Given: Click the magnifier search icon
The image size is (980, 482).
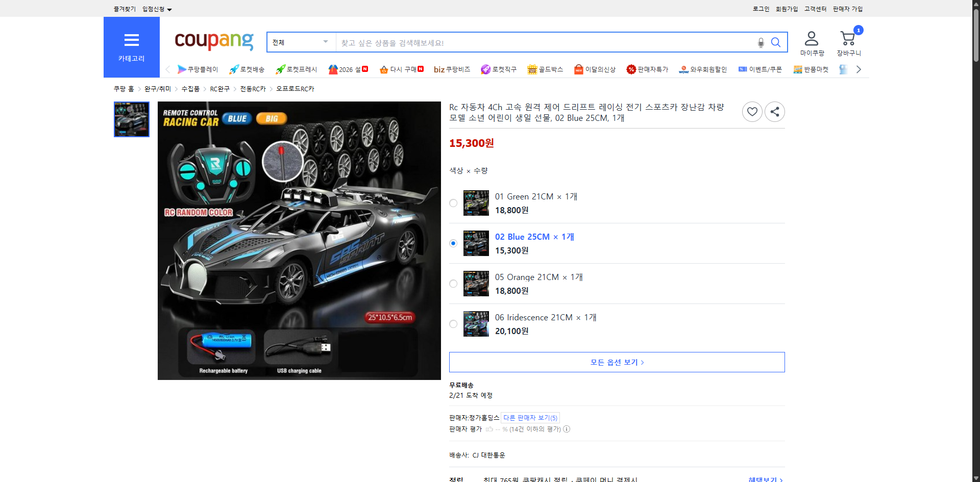Looking at the screenshot, I should point(776,42).
